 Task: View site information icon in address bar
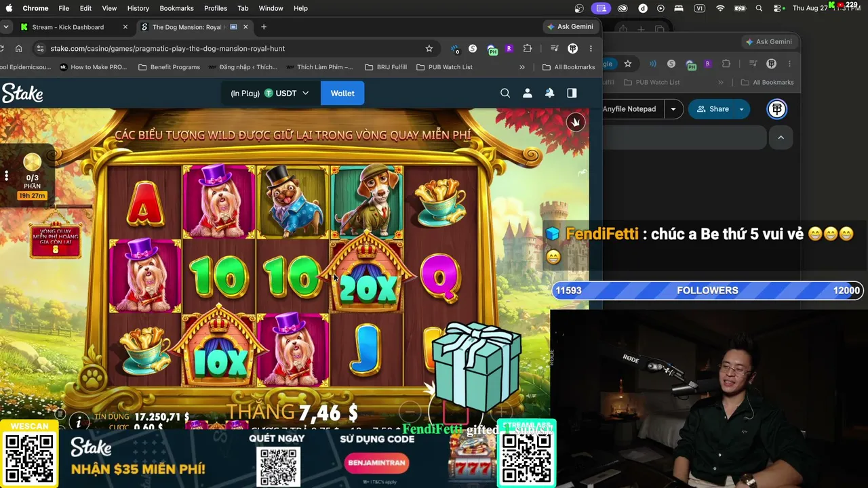(40, 49)
